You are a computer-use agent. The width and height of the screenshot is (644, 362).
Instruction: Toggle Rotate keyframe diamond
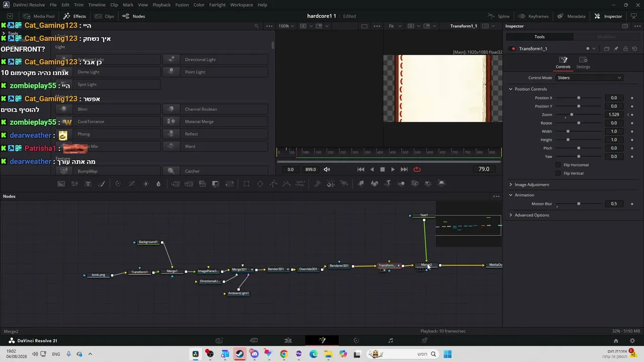[632, 123]
